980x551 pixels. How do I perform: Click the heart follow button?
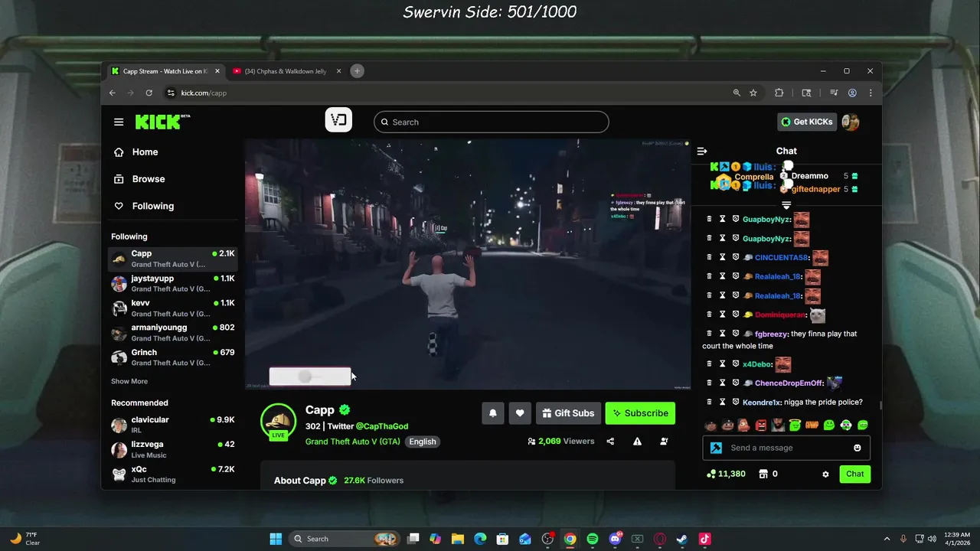pos(520,413)
